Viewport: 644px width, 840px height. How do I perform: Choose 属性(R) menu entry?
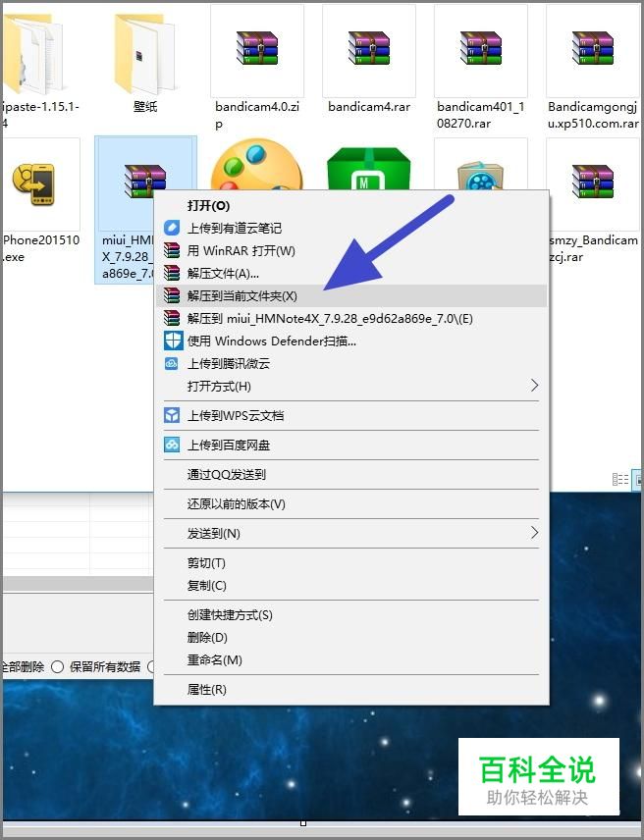click(350, 689)
